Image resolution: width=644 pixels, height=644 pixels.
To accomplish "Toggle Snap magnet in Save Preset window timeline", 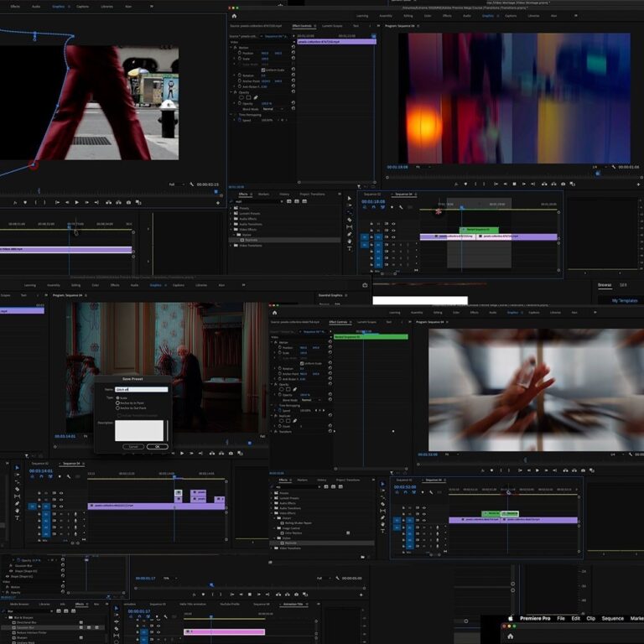I will 41,476.
